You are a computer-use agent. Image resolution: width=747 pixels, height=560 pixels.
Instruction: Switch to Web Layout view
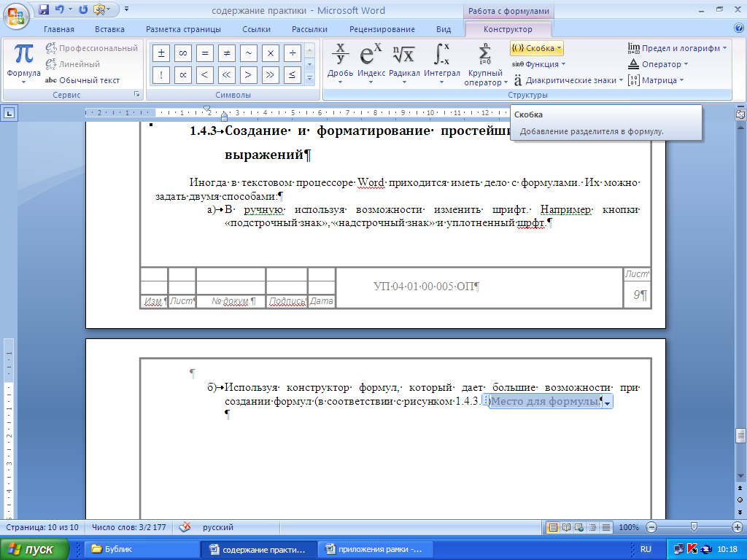(x=579, y=527)
